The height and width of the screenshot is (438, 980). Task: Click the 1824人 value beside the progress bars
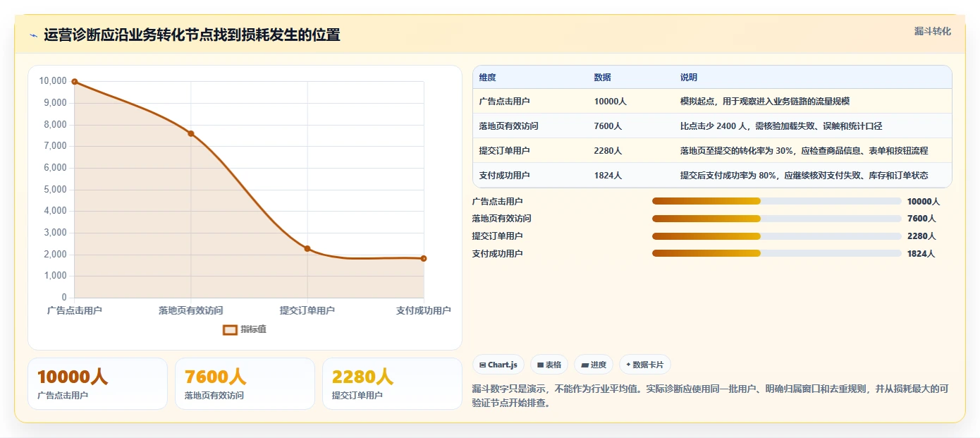921,254
